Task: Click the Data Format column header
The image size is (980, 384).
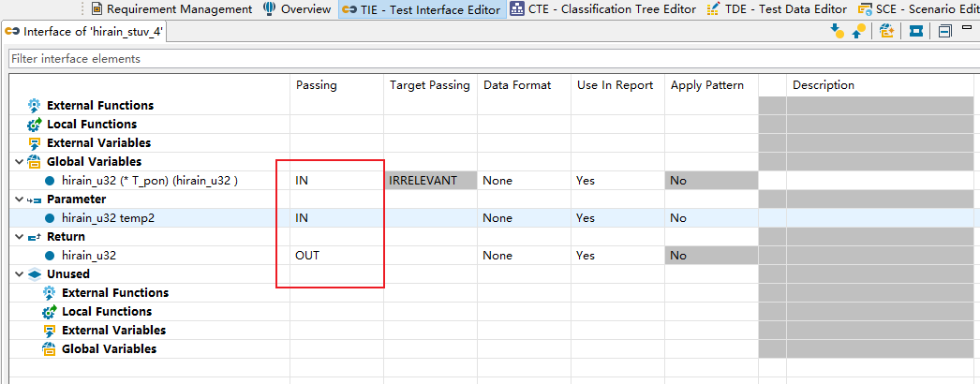Action: [x=524, y=85]
